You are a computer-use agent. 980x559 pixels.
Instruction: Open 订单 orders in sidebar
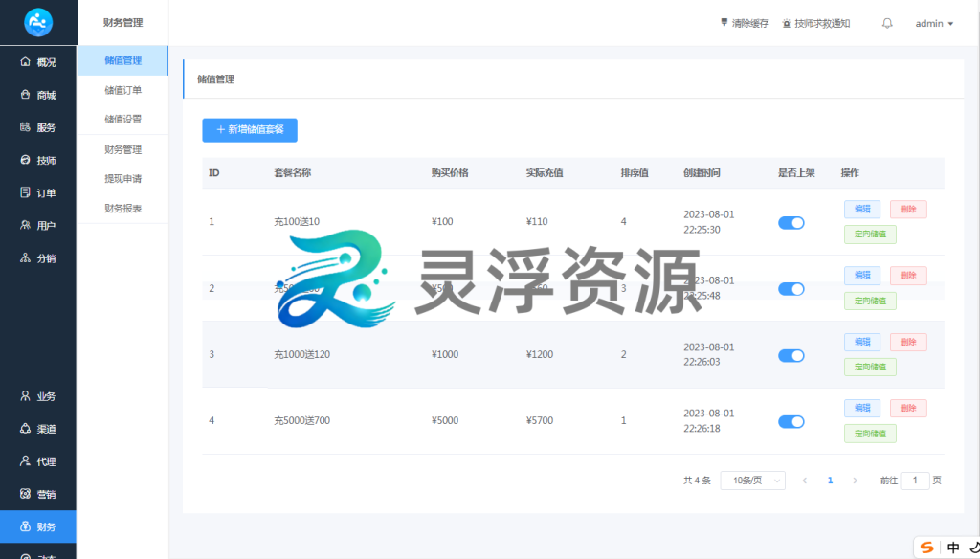coord(38,192)
